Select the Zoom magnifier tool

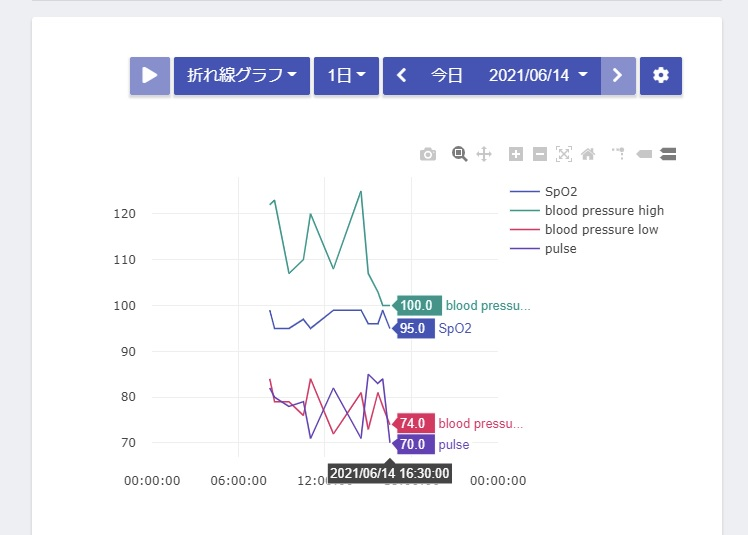pyautogui.click(x=459, y=154)
